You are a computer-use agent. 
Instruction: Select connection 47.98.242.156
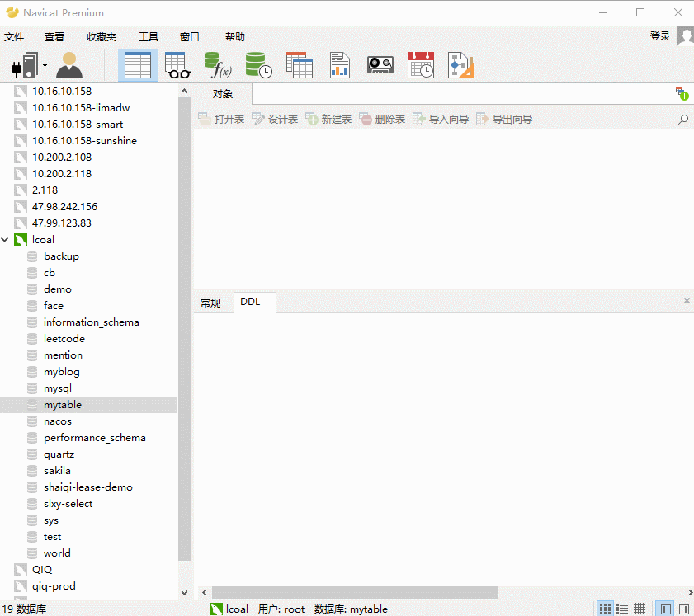[x=64, y=206]
